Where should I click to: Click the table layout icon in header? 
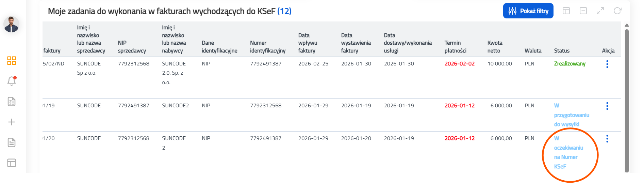point(566,11)
